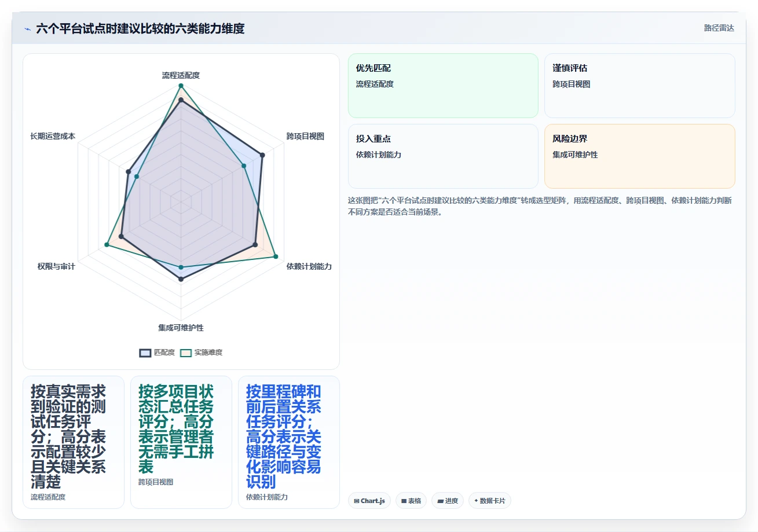Open the 风险边界 card
The height and width of the screenshot is (532, 758).
tap(640, 156)
